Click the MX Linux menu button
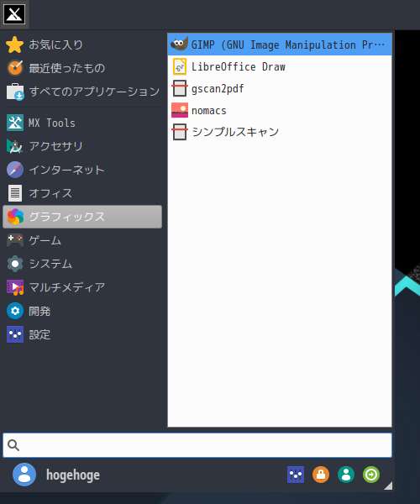The height and width of the screenshot is (504, 420). coord(14,14)
